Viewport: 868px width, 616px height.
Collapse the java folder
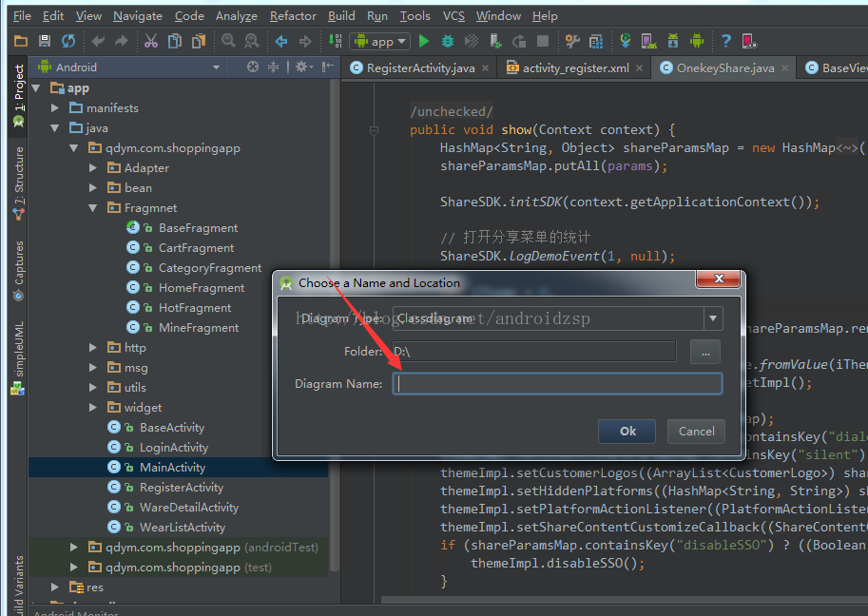(55, 127)
